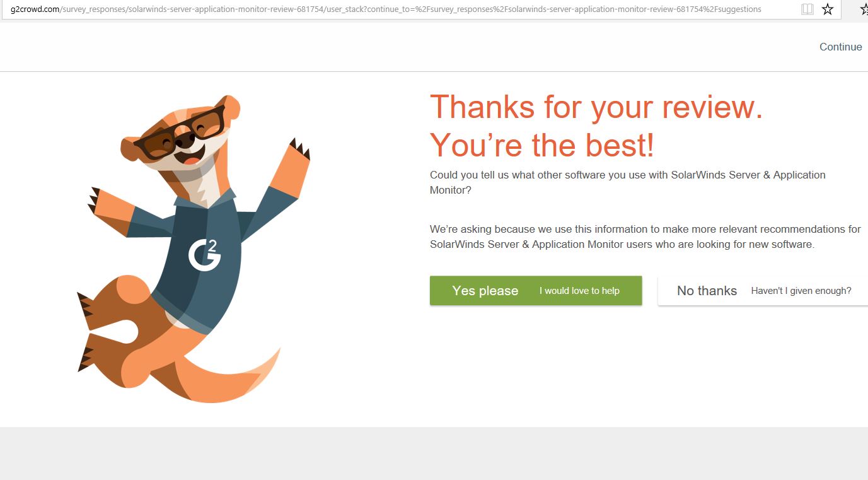This screenshot has height=480, width=868.
Task: Click the 'Could you tell us' question paragraph
Action: [x=628, y=182]
